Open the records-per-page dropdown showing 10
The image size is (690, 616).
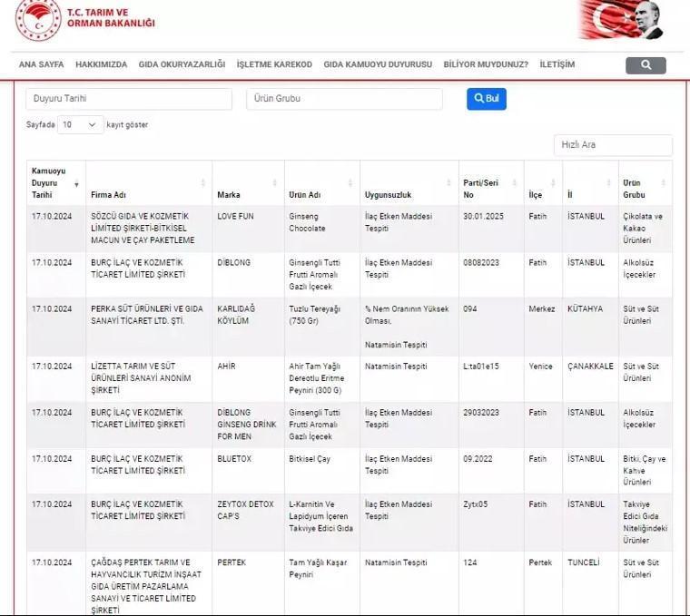pyautogui.click(x=81, y=125)
